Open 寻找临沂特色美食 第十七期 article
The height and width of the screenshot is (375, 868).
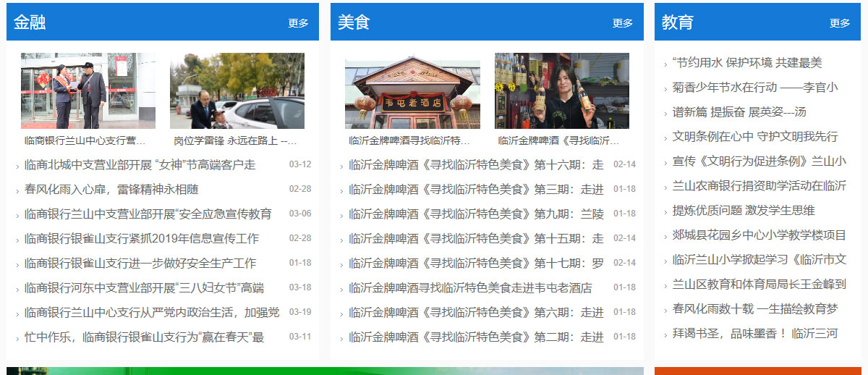coord(476,264)
